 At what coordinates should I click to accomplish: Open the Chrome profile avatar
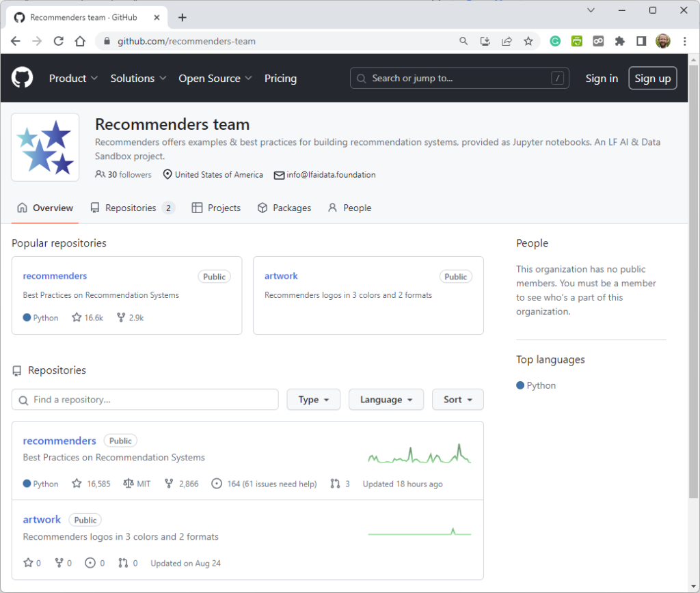[x=663, y=41]
